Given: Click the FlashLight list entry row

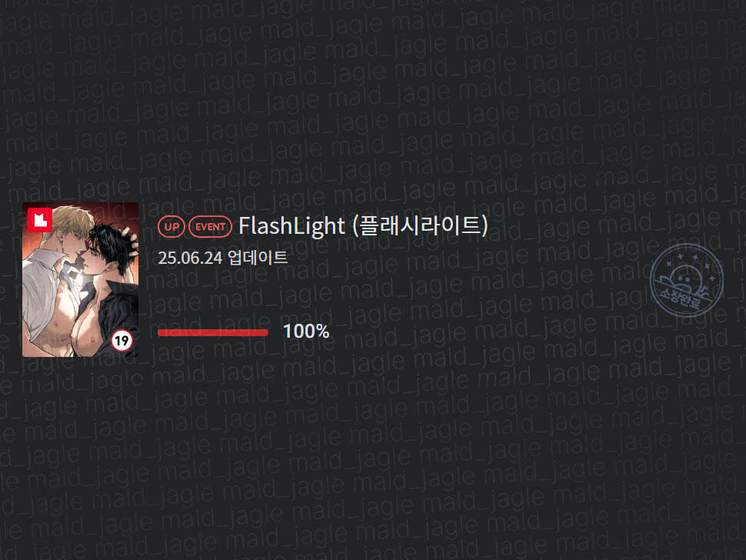Looking at the screenshot, I should (x=373, y=280).
